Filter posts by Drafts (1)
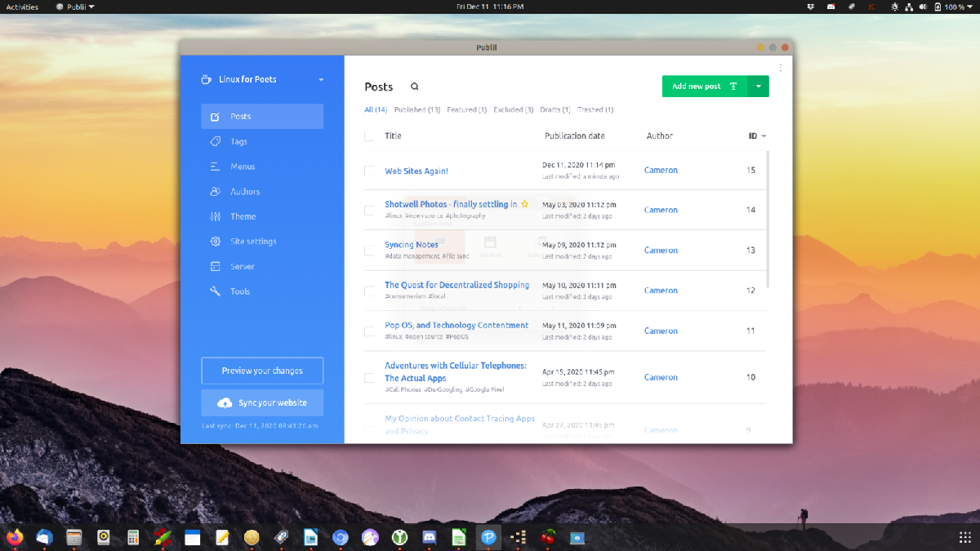Screen dimensions: 980x551 555,109
